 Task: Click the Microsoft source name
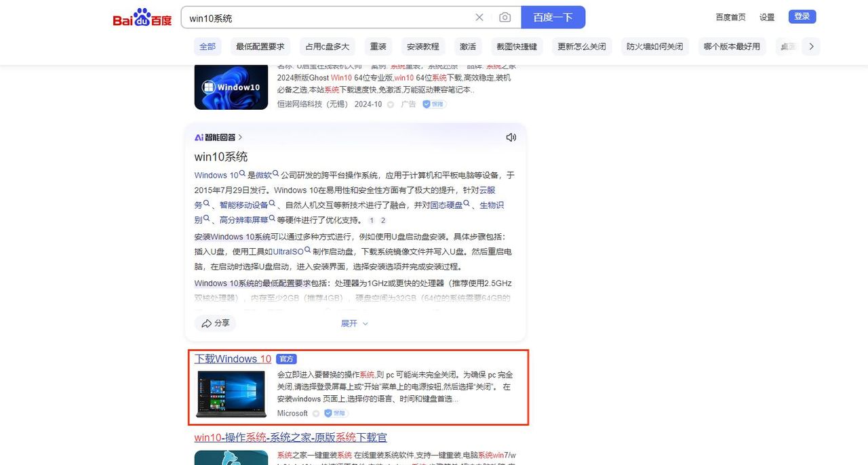[x=292, y=413]
